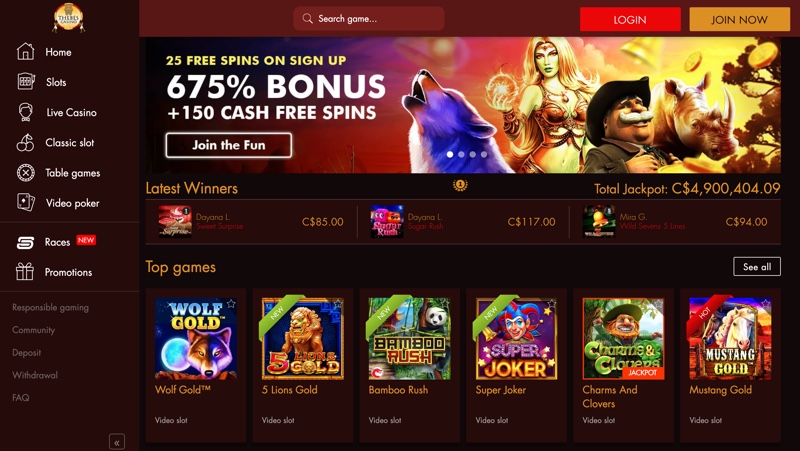Open Live Casino dealer icon

(x=26, y=112)
